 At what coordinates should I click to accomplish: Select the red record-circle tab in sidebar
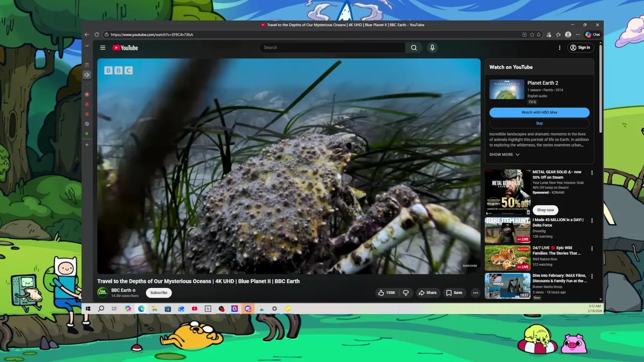87,95
